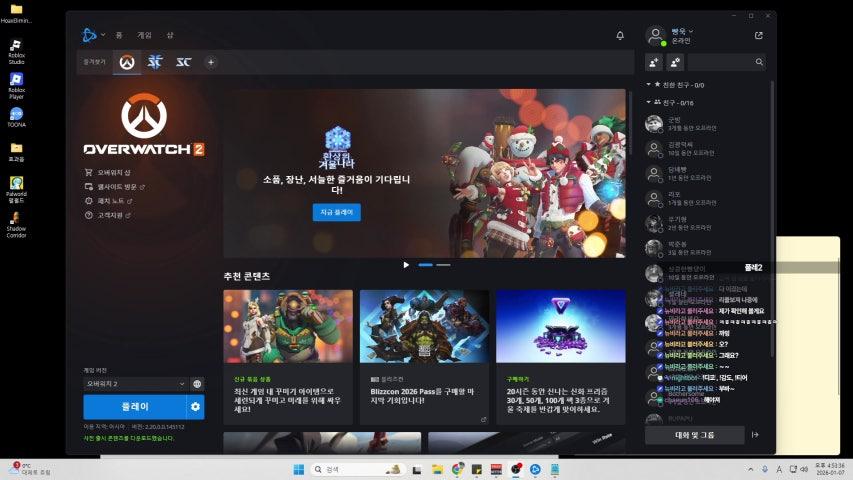This screenshot has height=480, width=853.
Task: Collapse the favorite friends group
Action: click(649, 85)
